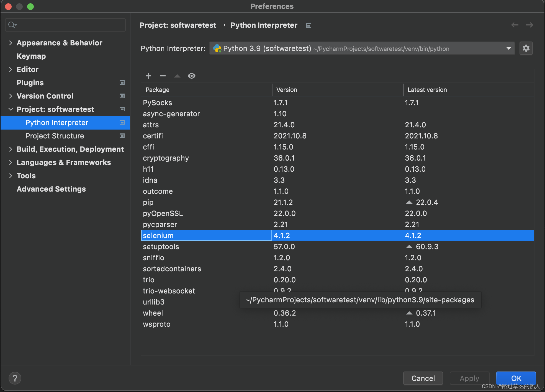This screenshot has width=545, height=392.
Task: Select Project Structure page
Action: coord(55,136)
